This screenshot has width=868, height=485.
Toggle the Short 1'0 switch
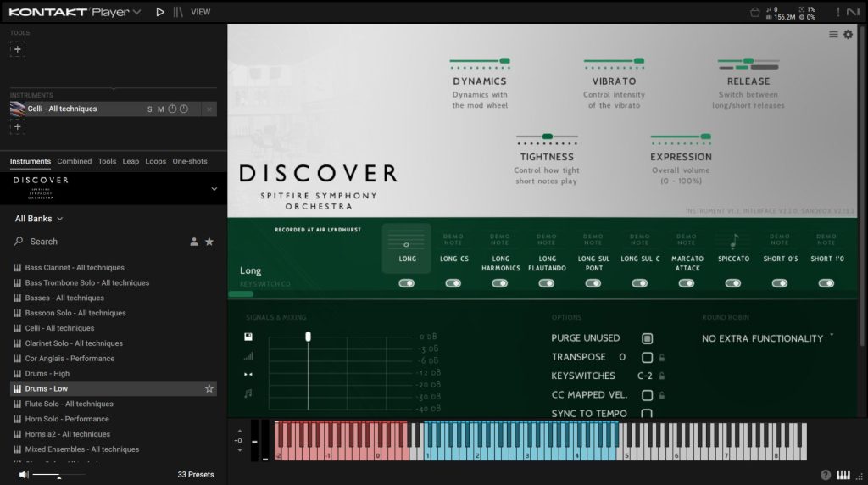pyautogui.click(x=826, y=283)
